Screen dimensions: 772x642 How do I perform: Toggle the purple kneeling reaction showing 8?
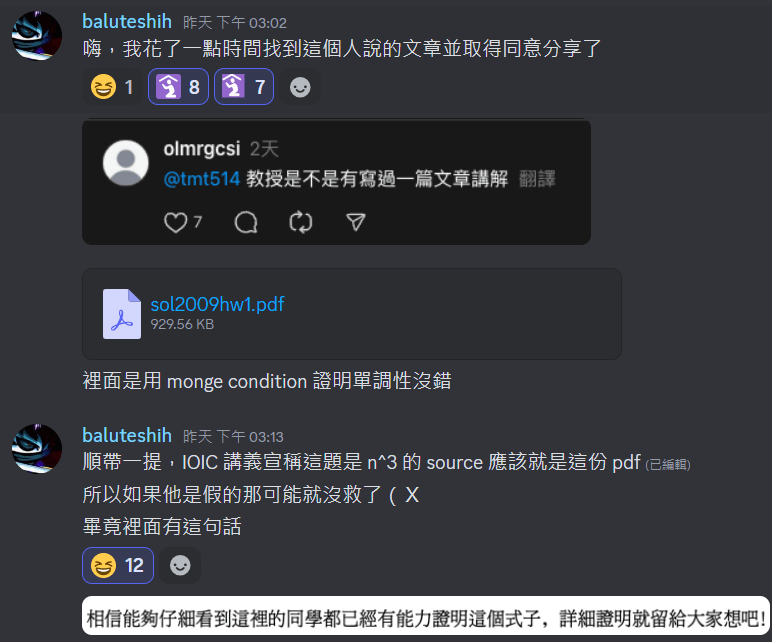(178, 87)
